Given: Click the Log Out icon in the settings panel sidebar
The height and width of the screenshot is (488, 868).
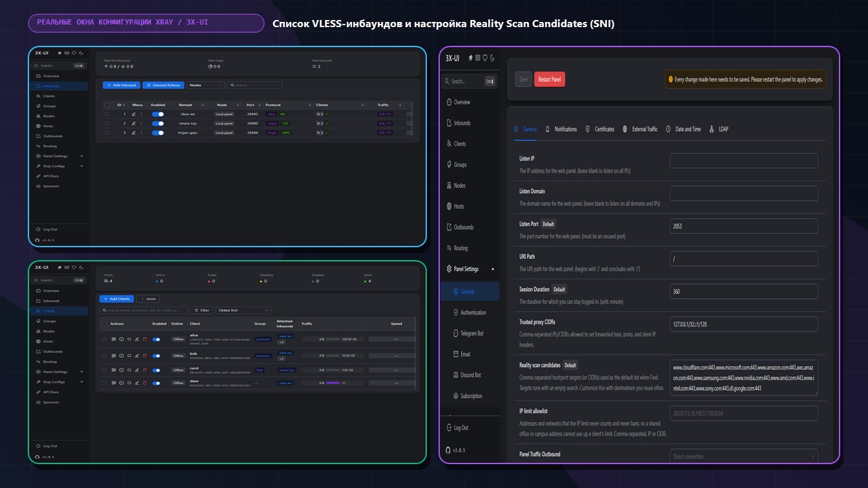Looking at the screenshot, I should pyautogui.click(x=449, y=427).
